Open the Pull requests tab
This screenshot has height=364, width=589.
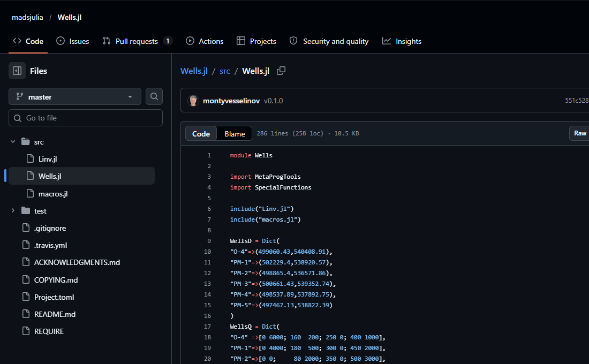coord(138,41)
